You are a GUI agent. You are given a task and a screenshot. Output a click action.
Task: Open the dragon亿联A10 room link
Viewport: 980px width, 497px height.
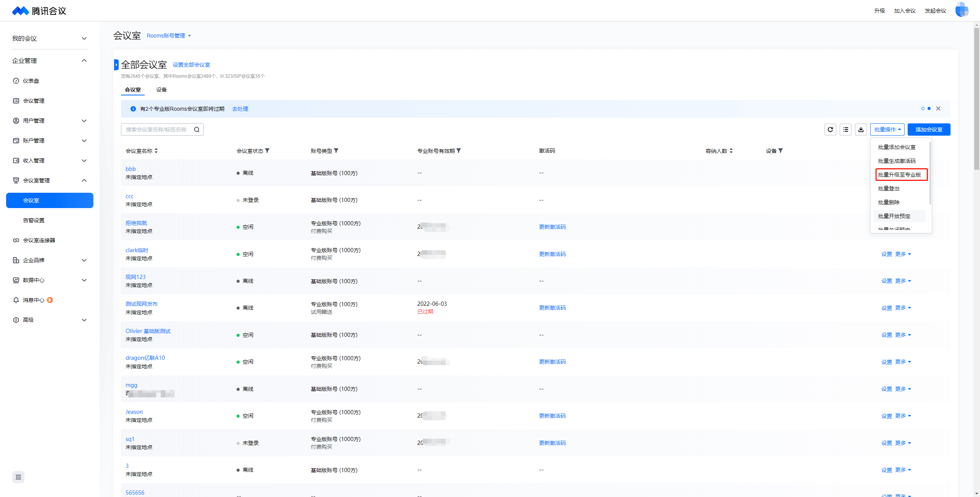(x=145, y=358)
